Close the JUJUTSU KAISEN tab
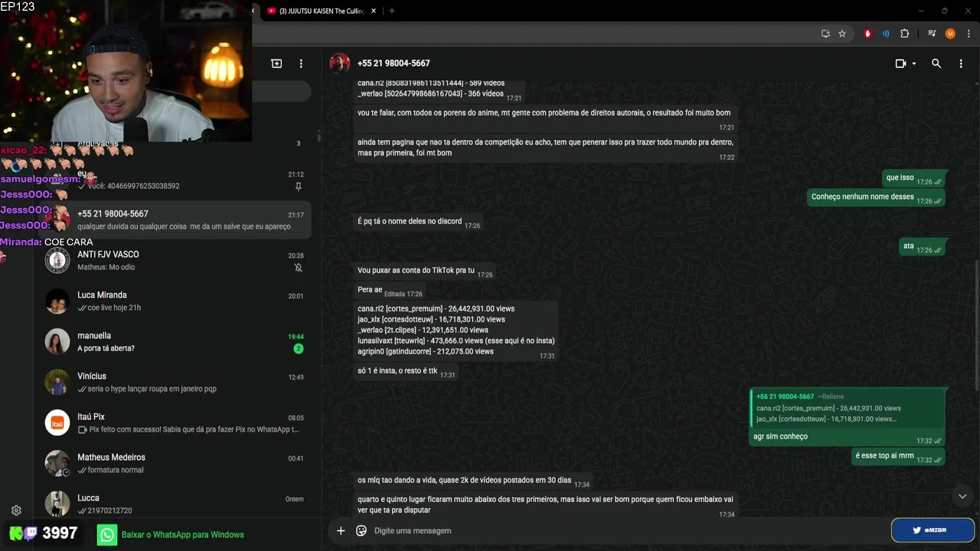 click(374, 11)
